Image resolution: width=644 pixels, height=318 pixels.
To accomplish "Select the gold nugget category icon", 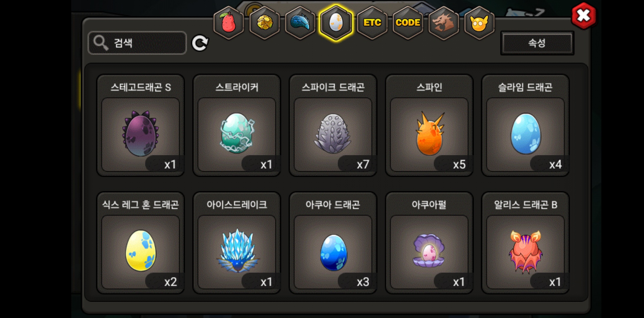I will click(x=264, y=23).
